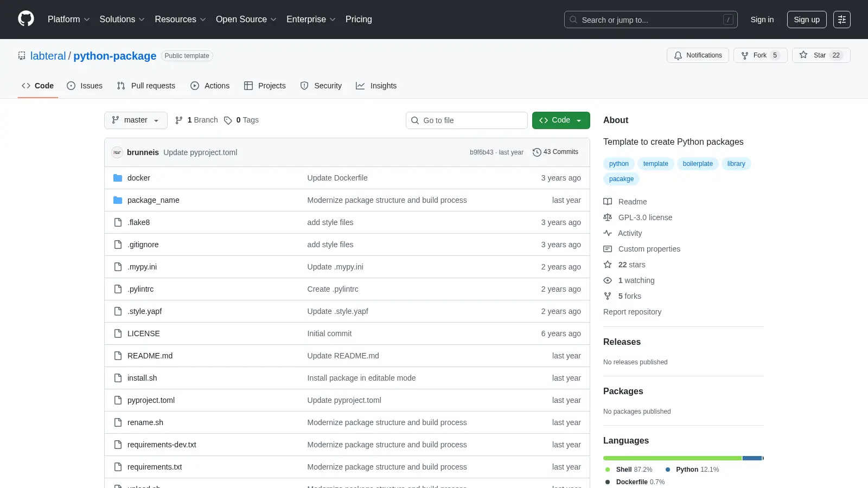868x488 pixels.
Task: Open the Issues tab
Action: (x=85, y=86)
